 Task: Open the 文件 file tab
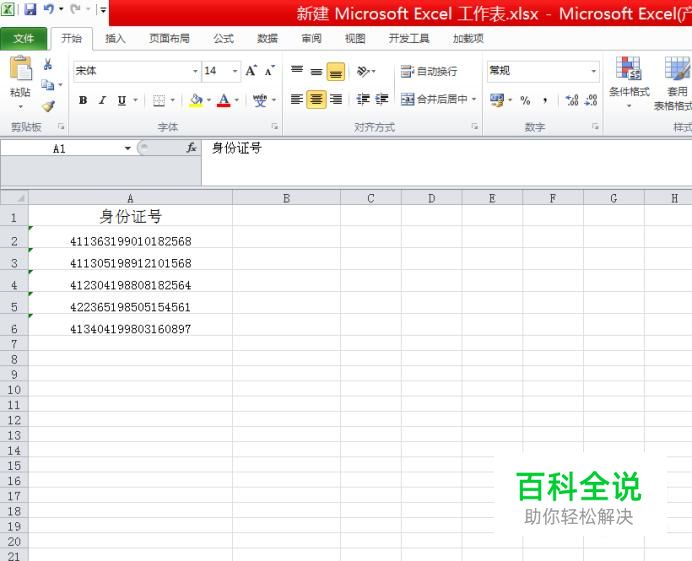pos(24,39)
